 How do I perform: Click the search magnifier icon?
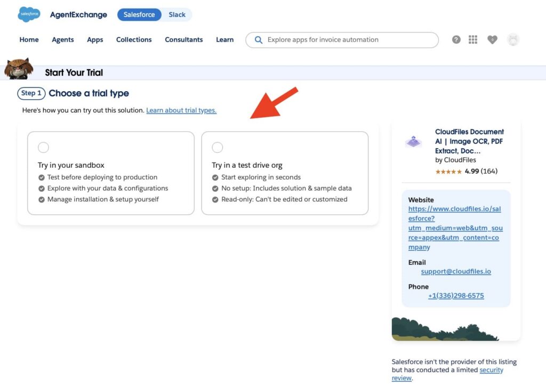(x=259, y=40)
